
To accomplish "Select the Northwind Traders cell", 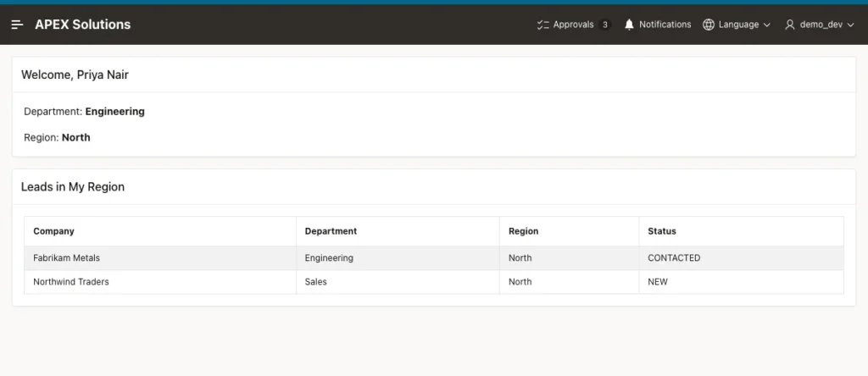I will (x=160, y=282).
